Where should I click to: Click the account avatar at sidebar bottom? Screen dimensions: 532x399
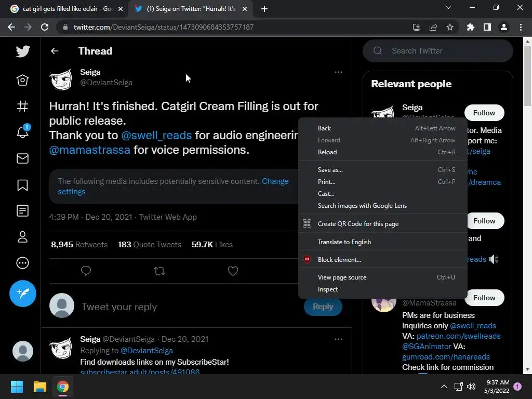click(23, 351)
